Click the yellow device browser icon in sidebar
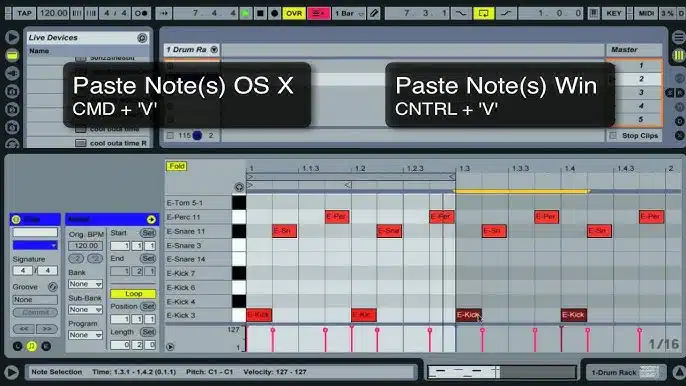The height and width of the screenshot is (386, 686). pos(12,55)
